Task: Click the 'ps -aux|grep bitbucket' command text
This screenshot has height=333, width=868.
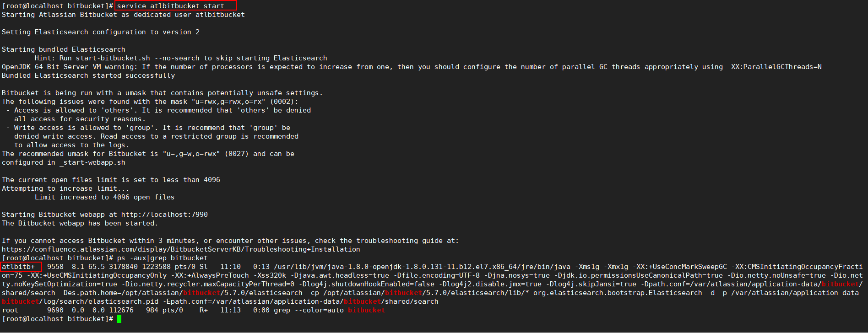Action: 163,258
